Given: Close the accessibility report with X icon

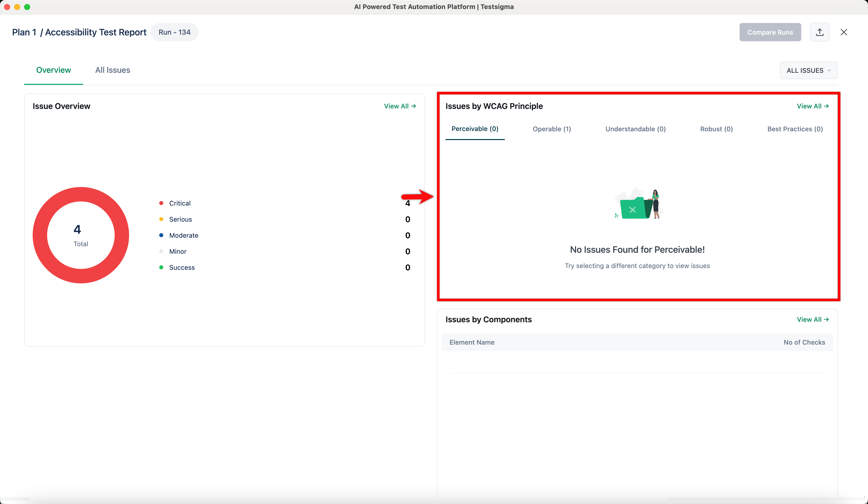Looking at the screenshot, I should pos(844,32).
